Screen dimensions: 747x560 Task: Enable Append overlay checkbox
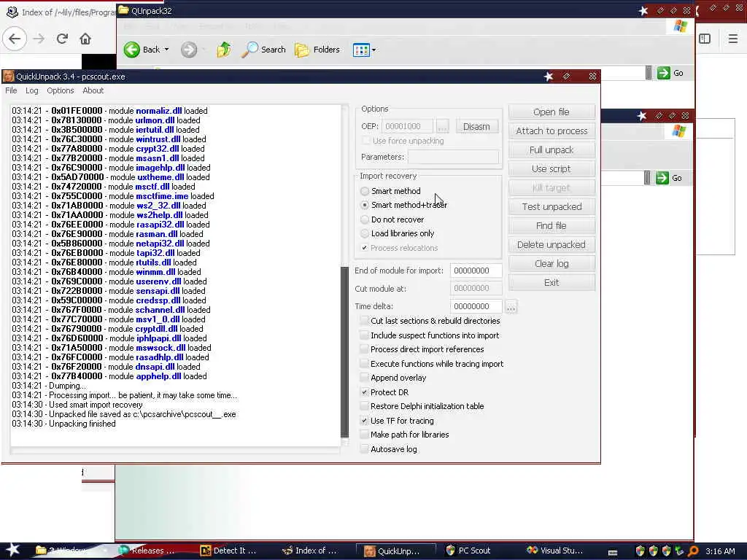(365, 378)
